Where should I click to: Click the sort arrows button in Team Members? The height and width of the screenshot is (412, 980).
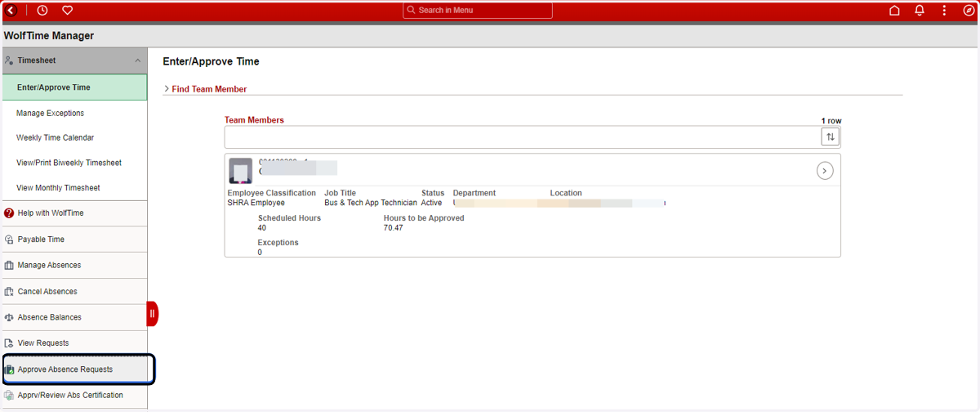point(831,137)
